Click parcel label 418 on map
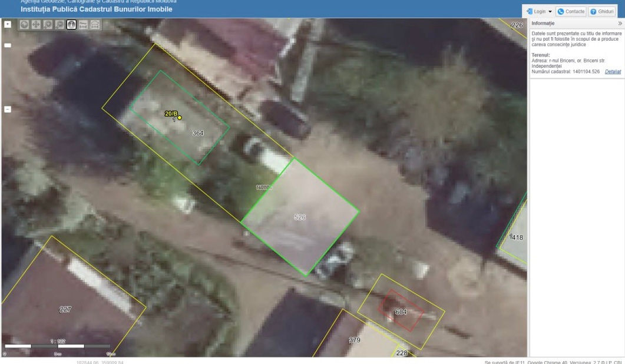Screen dimensions: 625x364 pyautogui.click(x=517, y=237)
